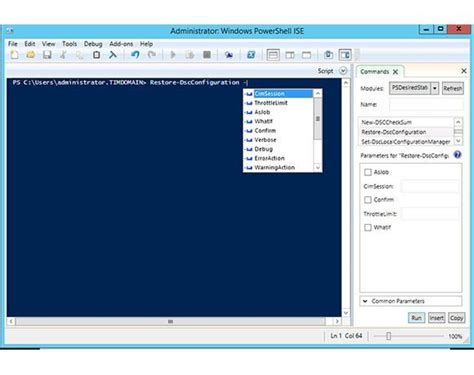Click the command list scroll up arrow
474x375 pixels.
458,122
